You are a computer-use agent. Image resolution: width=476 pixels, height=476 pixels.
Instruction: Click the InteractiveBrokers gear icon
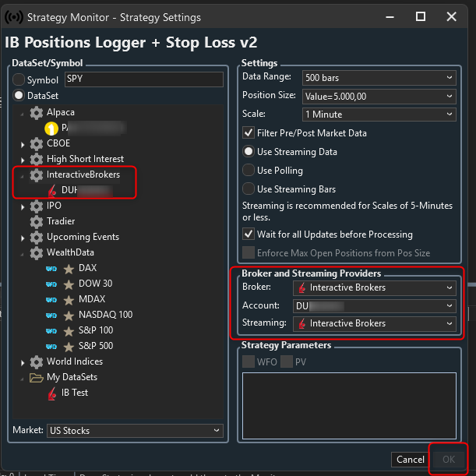point(37,175)
